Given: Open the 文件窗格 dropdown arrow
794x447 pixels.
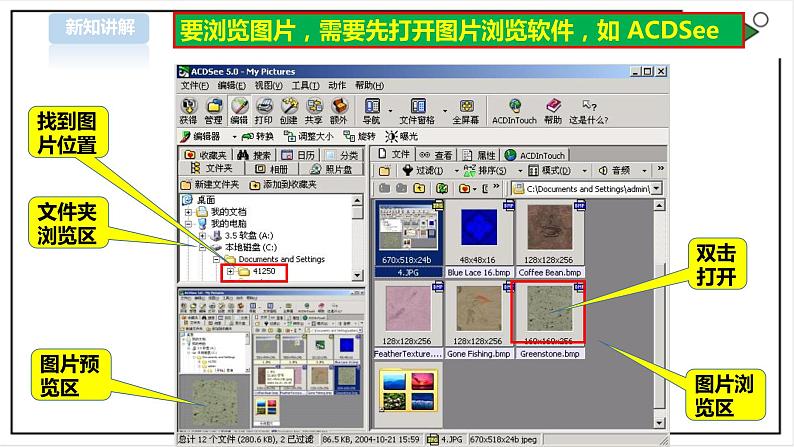Looking at the screenshot, I should coord(445,110).
